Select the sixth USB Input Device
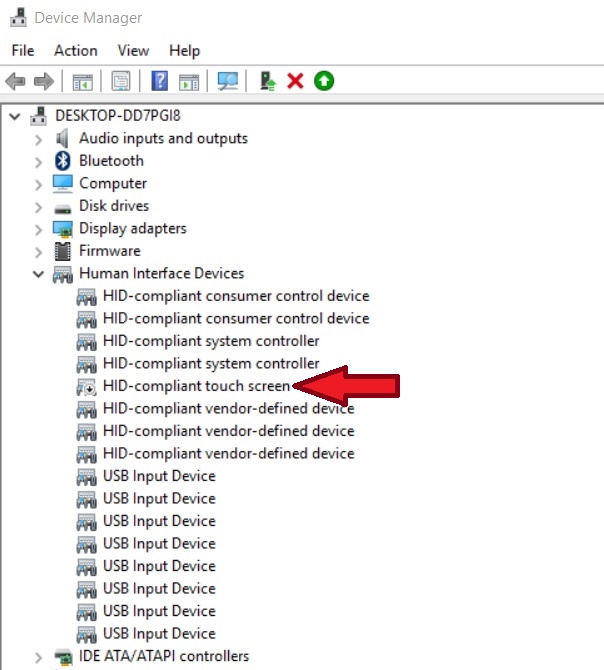This screenshot has width=604, height=670. click(x=159, y=589)
